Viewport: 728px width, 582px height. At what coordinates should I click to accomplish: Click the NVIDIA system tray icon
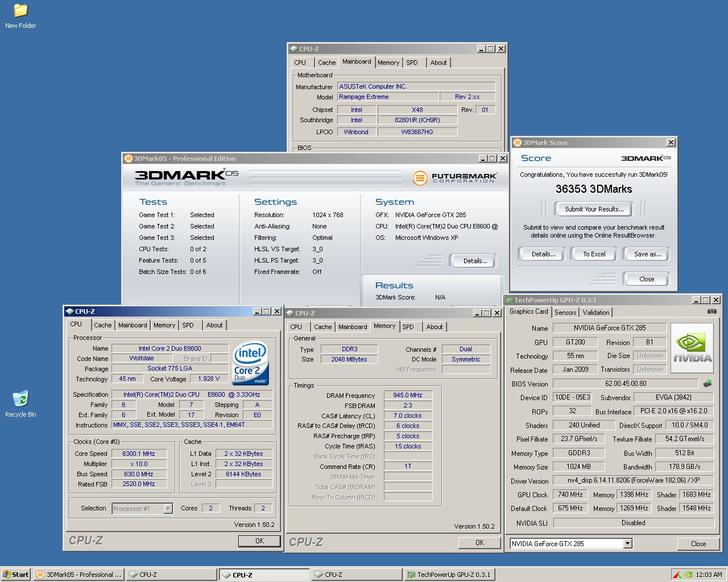[x=687, y=575]
